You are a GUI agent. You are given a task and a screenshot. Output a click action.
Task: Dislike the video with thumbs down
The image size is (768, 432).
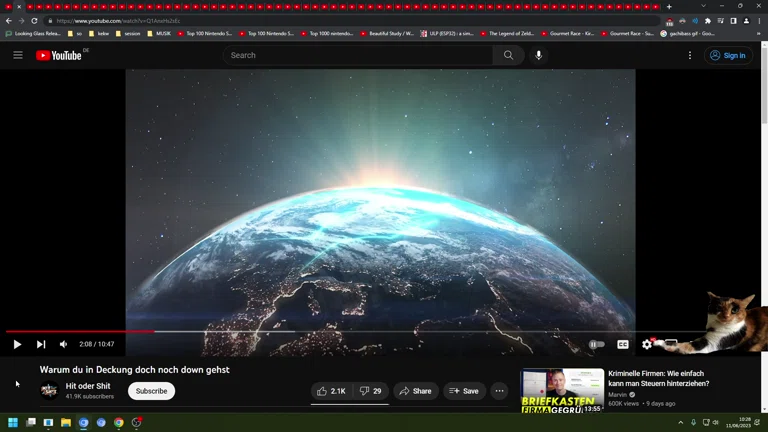tap(371, 391)
